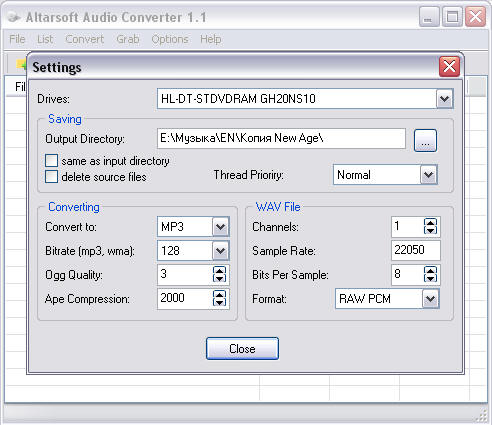Open the Options menu
This screenshot has height=425, width=492.
coord(170,39)
